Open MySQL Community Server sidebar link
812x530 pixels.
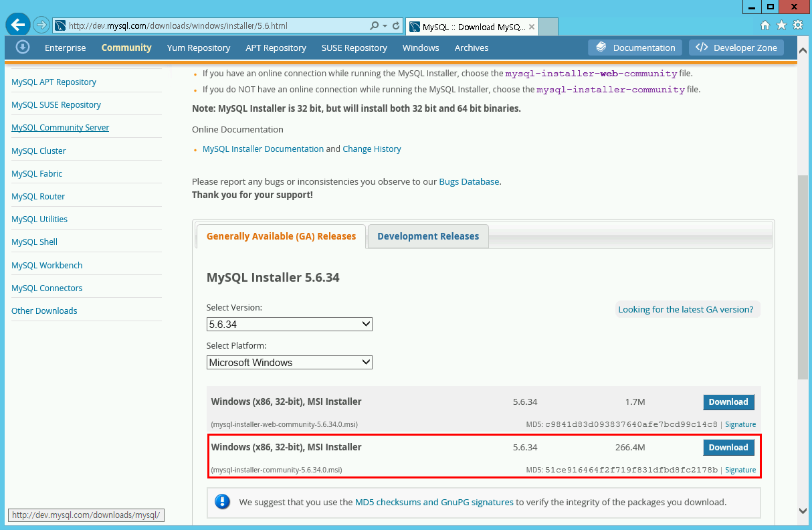(60, 127)
